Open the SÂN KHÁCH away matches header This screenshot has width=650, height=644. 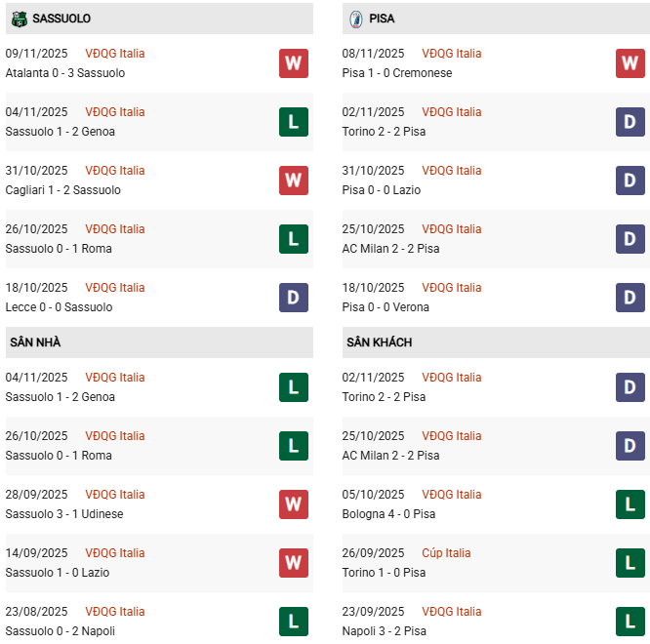click(x=379, y=342)
